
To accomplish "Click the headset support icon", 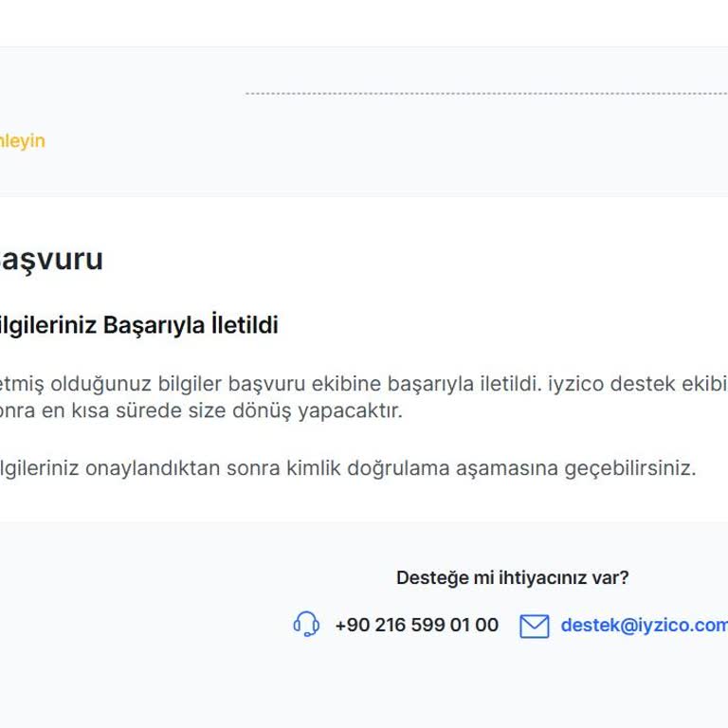I will click(306, 624).
